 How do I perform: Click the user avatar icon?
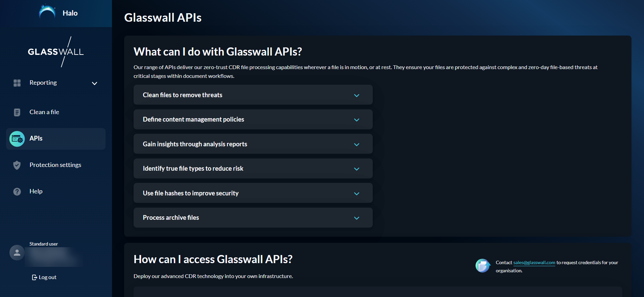click(x=17, y=253)
